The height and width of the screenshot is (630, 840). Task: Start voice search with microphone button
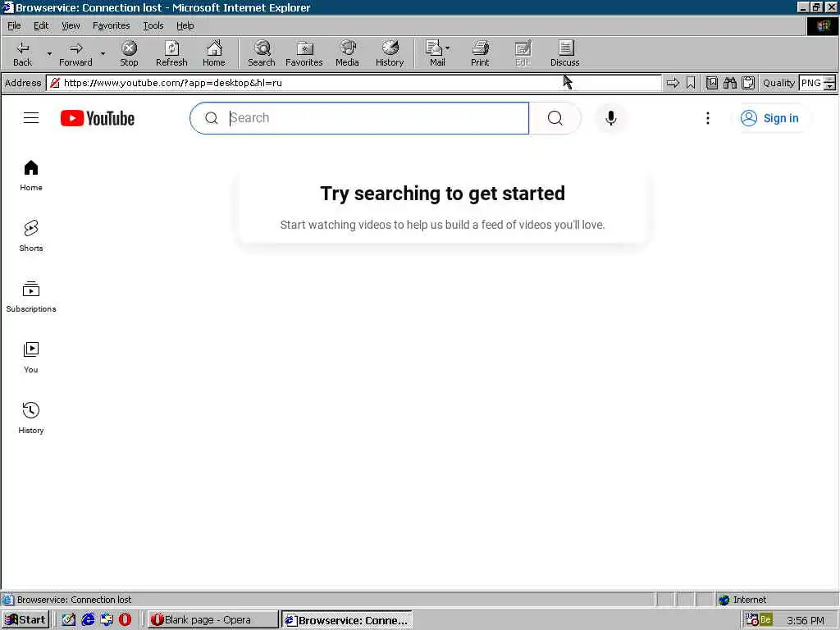pos(610,118)
